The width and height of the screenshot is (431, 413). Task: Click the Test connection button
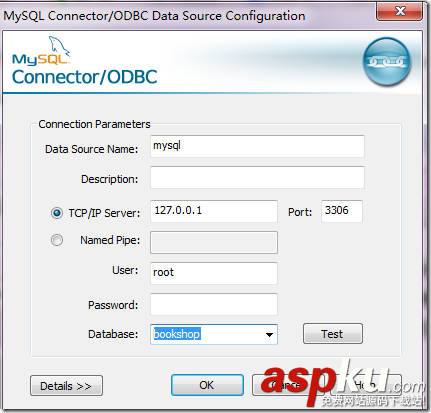click(x=333, y=334)
